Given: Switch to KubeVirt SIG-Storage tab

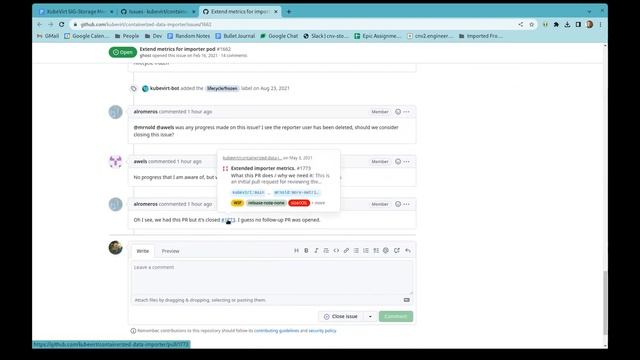Looking at the screenshot, I should 76,11.
